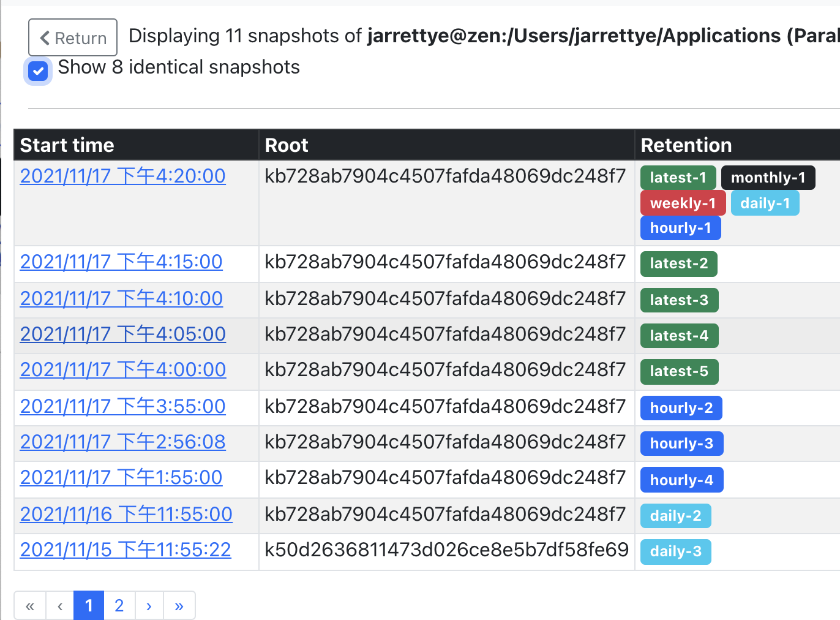Open the 下午2:56:08 snapshot link
840x620 pixels.
(x=122, y=442)
